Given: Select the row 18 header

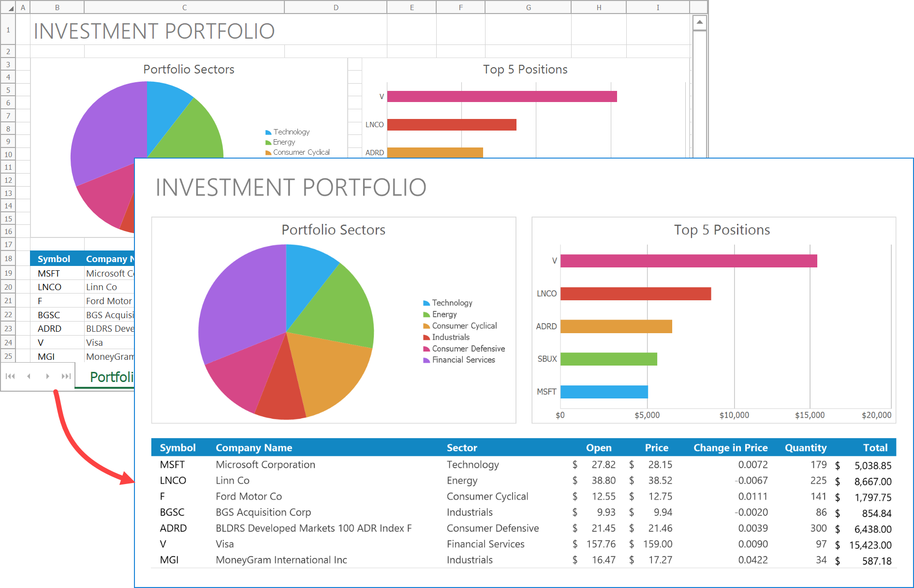Looking at the screenshot, I should [x=8, y=259].
